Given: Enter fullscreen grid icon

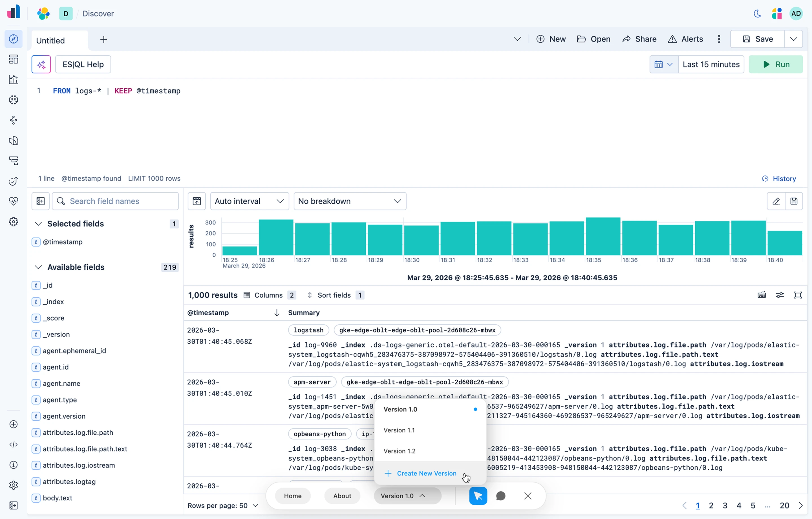Looking at the screenshot, I should tap(798, 295).
